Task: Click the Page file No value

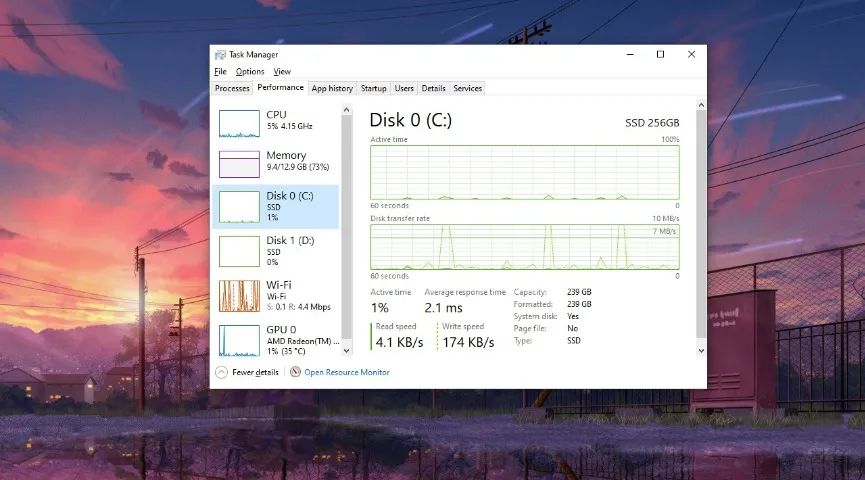Action: tap(573, 328)
